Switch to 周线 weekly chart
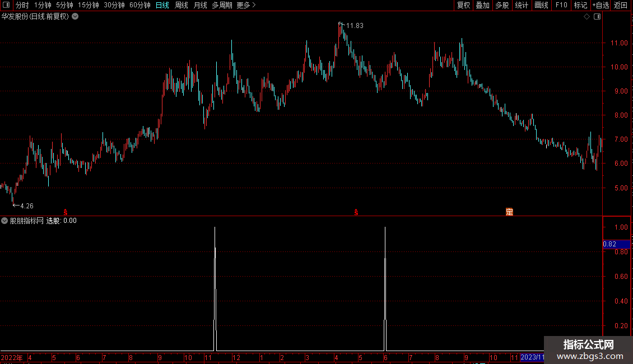This screenshot has height=364, width=633. [181, 5]
